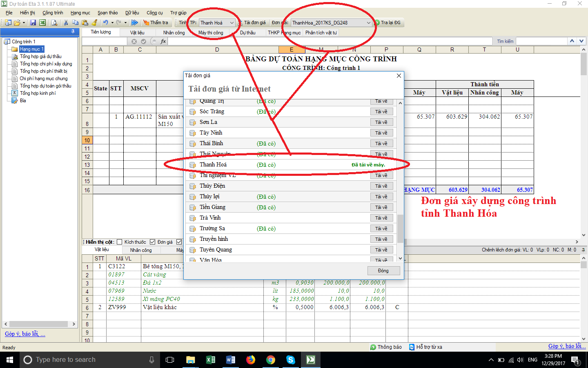Uncheck the Đơn giá column checkbox

click(153, 242)
